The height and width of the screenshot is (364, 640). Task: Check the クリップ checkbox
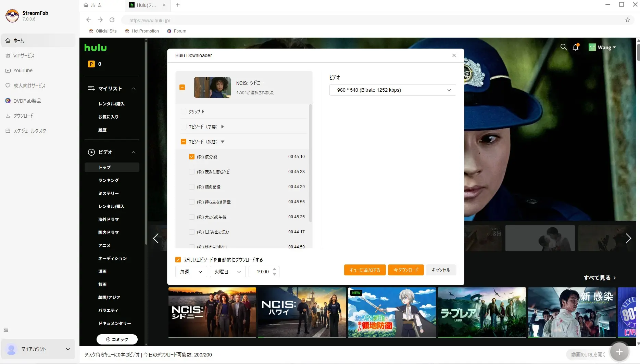pos(184,112)
